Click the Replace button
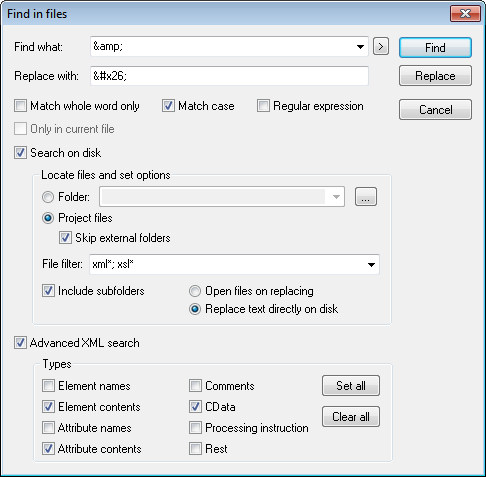The width and height of the screenshot is (486, 477). pyautogui.click(x=435, y=76)
